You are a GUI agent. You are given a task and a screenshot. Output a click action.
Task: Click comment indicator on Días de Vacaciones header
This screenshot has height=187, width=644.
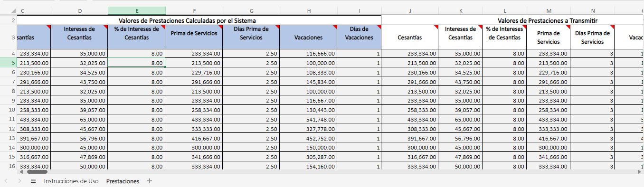click(x=379, y=27)
